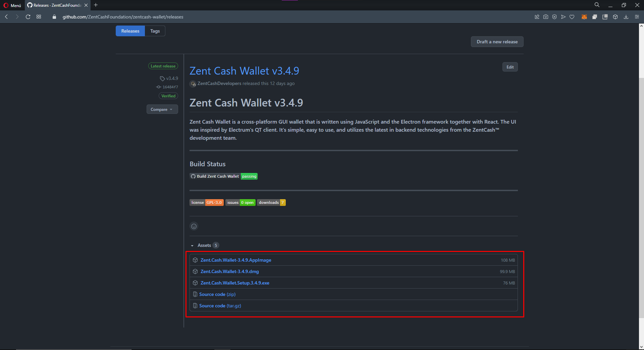Image resolution: width=644 pixels, height=350 pixels.
Task: Add a reaction with smiley icon
Action: click(194, 226)
